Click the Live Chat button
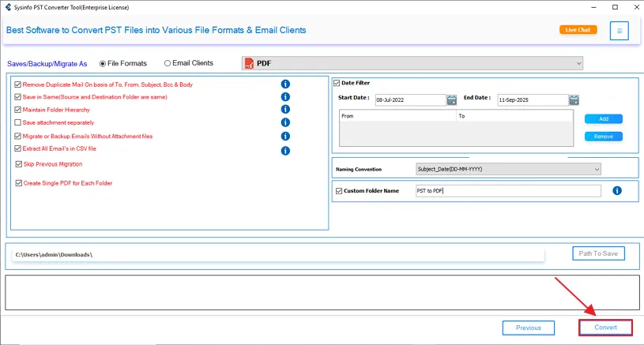 pos(578,30)
